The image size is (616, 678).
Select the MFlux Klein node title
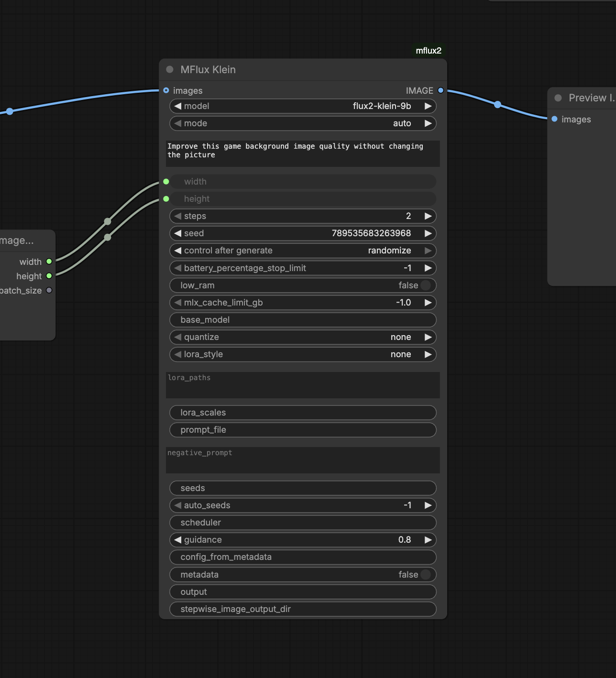click(208, 70)
